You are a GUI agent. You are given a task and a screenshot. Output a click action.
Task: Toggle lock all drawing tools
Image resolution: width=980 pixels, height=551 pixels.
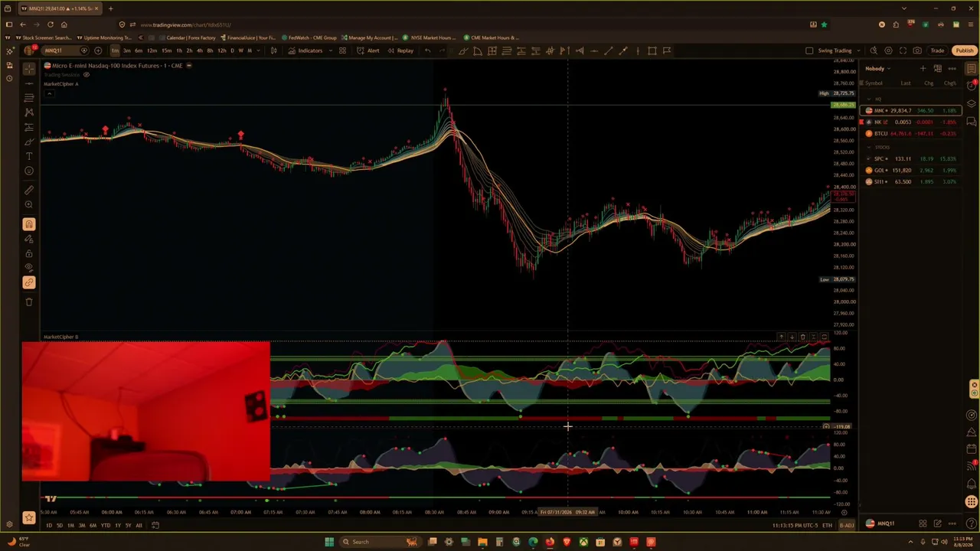click(x=29, y=253)
